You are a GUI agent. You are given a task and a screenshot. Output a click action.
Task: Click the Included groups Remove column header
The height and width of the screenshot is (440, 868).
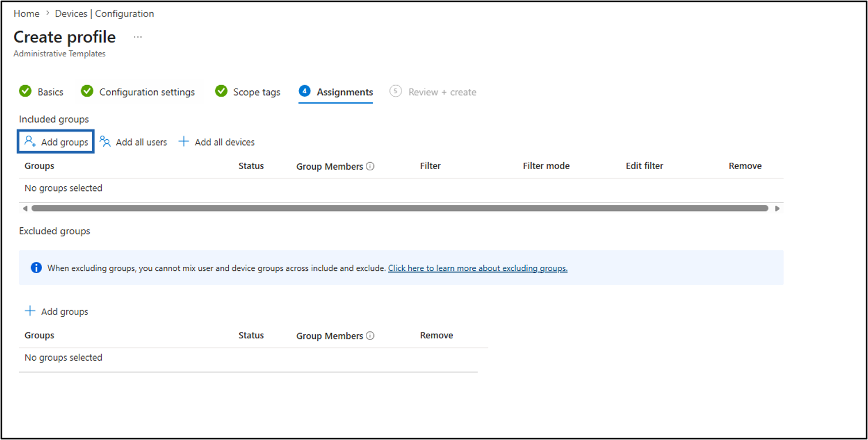(745, 166)
